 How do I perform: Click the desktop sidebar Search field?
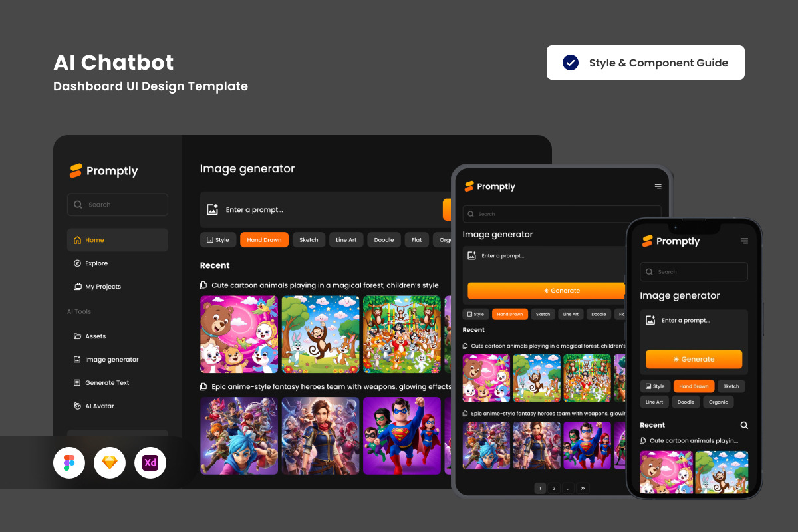(118, 205)
